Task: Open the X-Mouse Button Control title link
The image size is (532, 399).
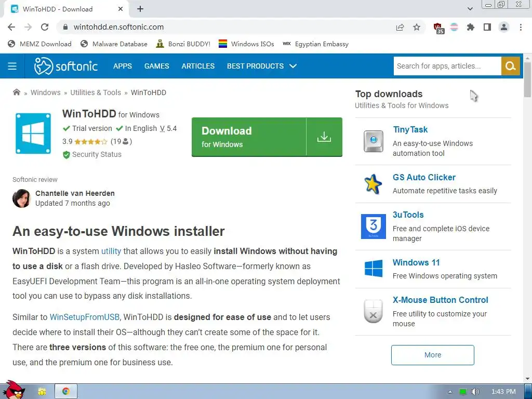Action: [x=441, y=300]
